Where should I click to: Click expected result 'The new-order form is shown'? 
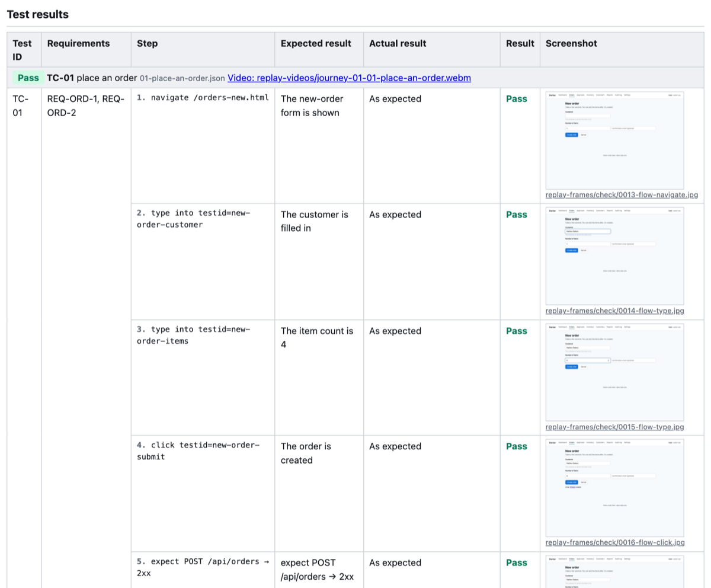pos(312,106)
